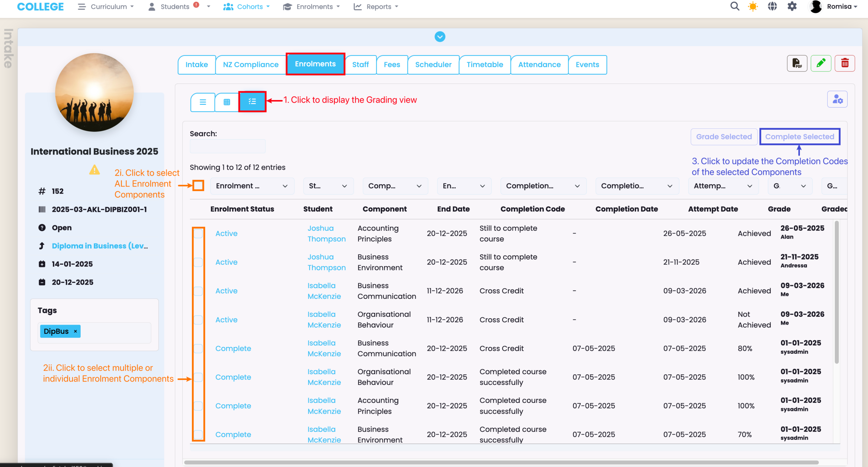Check Isabella McKenzie Organisational Behaviour Complete row checkbox

198,377
